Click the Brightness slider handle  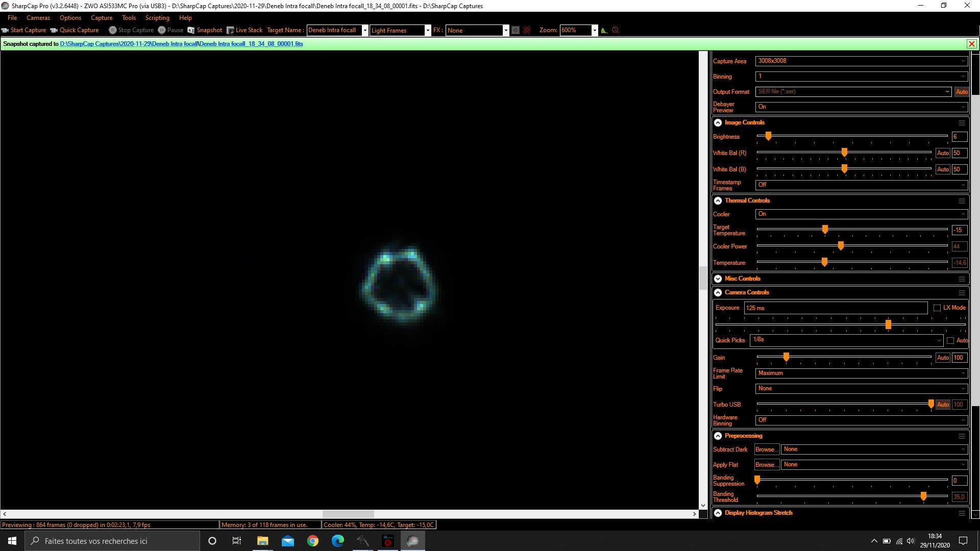click(768, 136)
